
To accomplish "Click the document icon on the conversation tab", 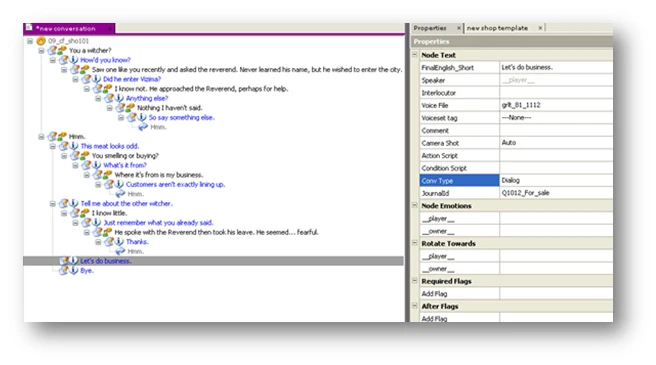I will [x=29, y=28].
